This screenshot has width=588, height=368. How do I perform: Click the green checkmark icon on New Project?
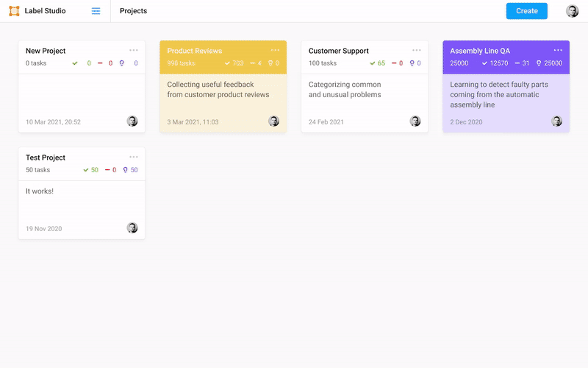point(75,63)
